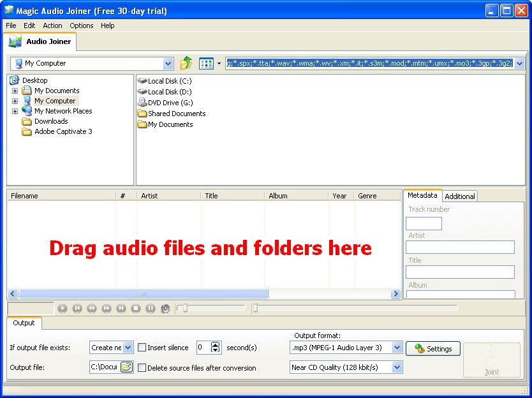Image resolution: width=532 pixels, height=398 pixels.
Task: Fast-forward the audio preview
Action: (106, 309)
